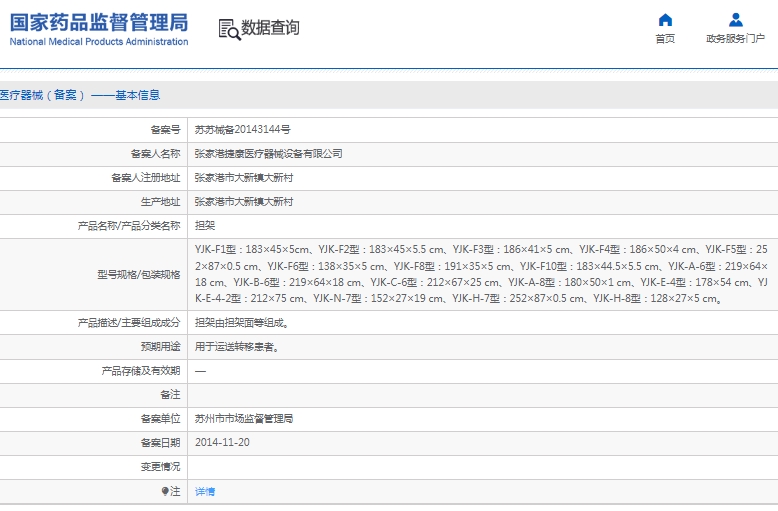Click the 备案人名称 row label
The image size is (778, 511).
point(155,154)
